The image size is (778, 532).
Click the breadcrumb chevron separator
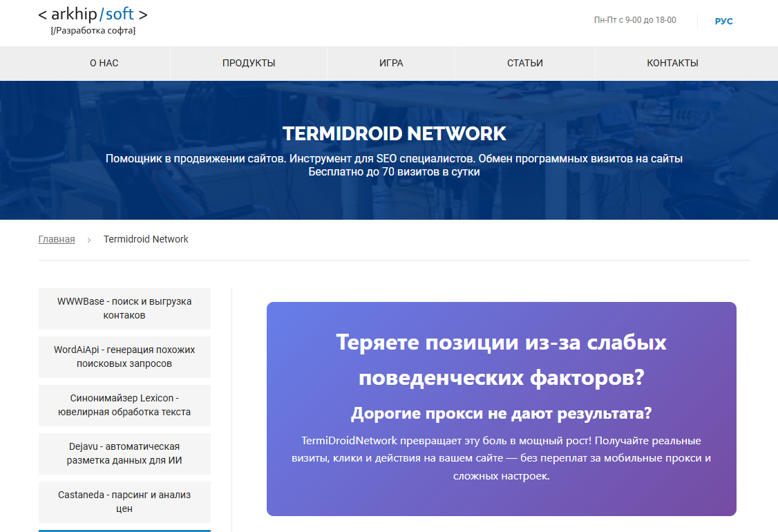[x=88, y=240]
